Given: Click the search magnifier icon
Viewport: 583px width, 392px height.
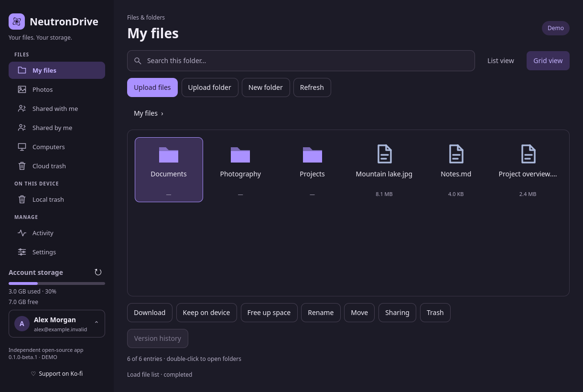Looking at the screenshot, I should click(138, 61).
